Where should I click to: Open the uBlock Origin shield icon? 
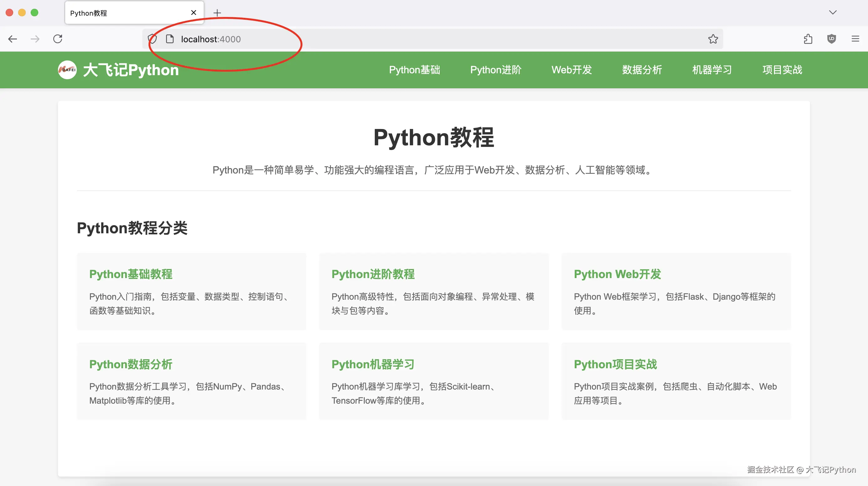[831, 39]
